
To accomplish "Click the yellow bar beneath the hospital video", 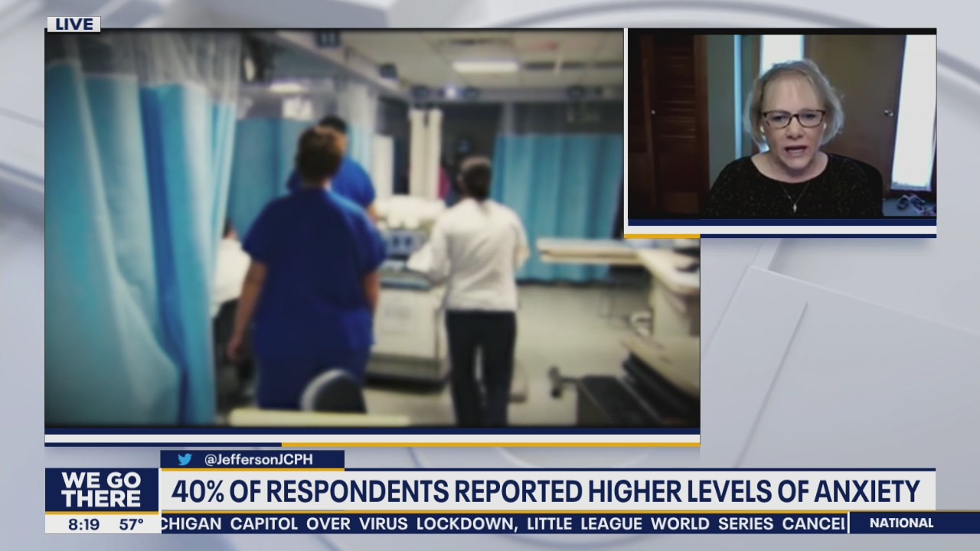I will (490, 444).
